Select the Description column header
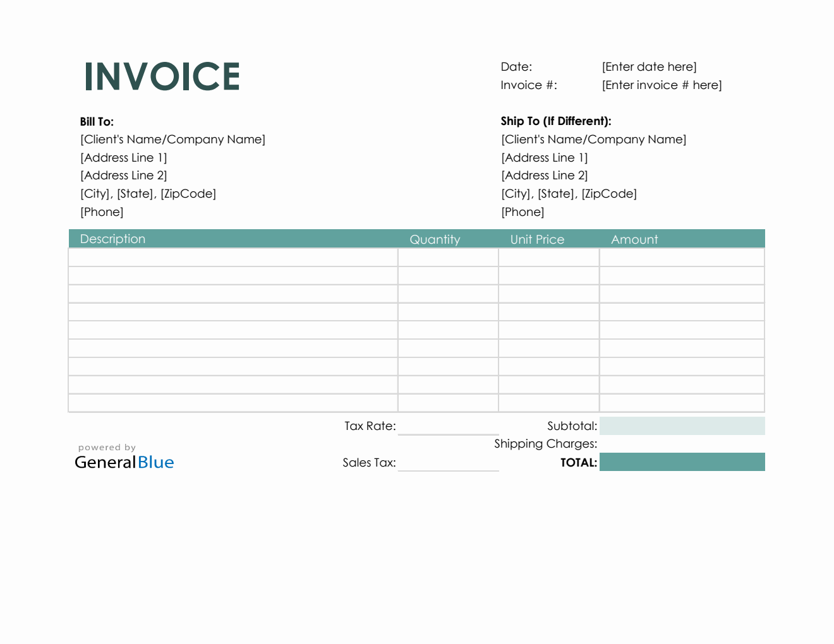The height and width of the screenshot is (644, 834). pyautogui.click(x=112, y=239)
